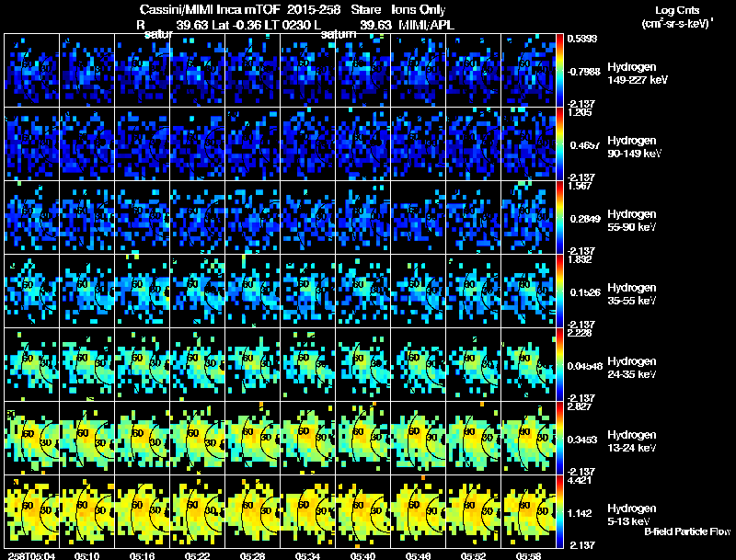
Task: Click the '05:16' time axis label
Action: click(143, 556)
